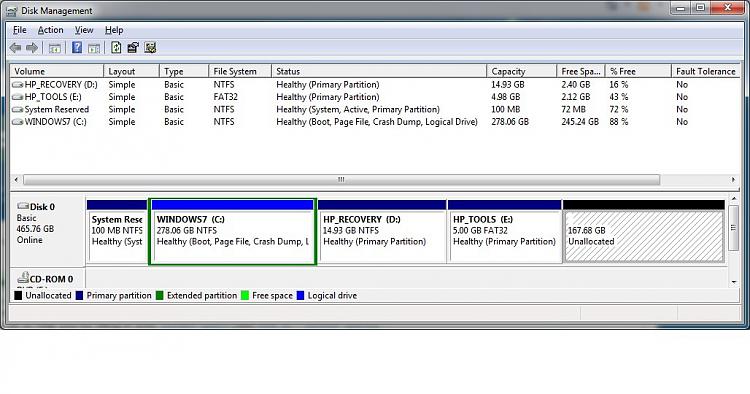The image size is (750, 394).
Task: Select the HP_RECOVERY (D:) volume row
Action: (375, 85)
